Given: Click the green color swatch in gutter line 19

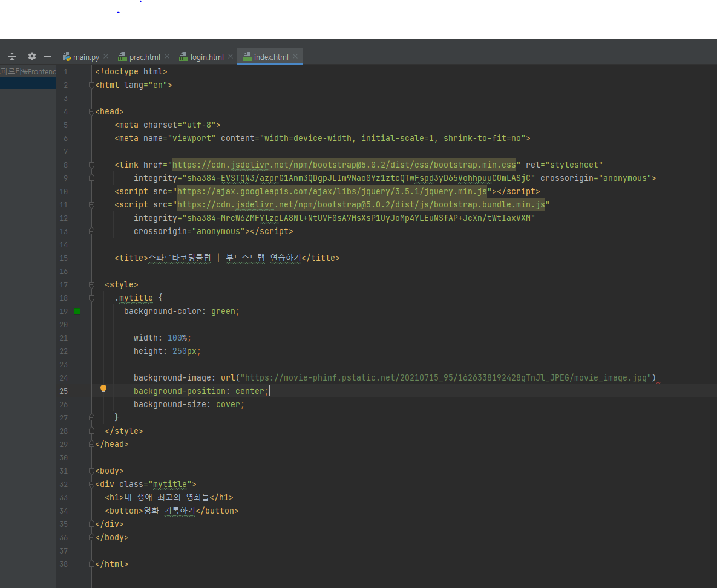Looking at the screenshot, I should (x=77, y=312).
